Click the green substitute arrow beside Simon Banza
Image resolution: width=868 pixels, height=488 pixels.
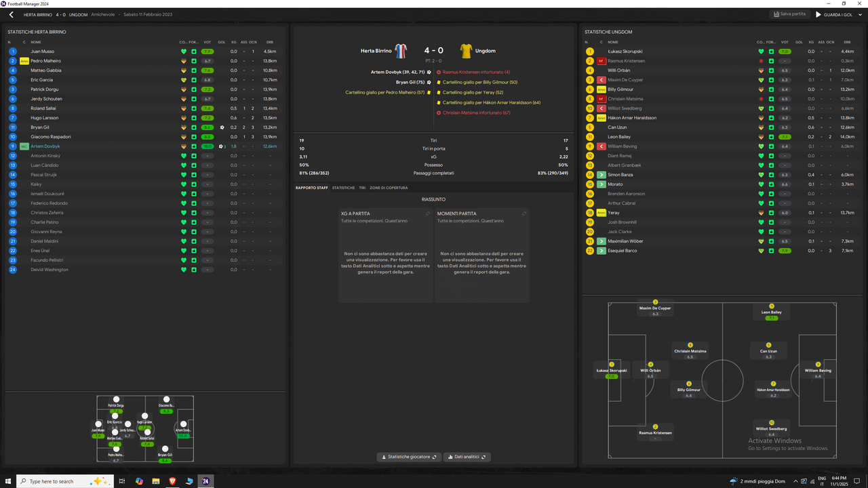[601, 175]
